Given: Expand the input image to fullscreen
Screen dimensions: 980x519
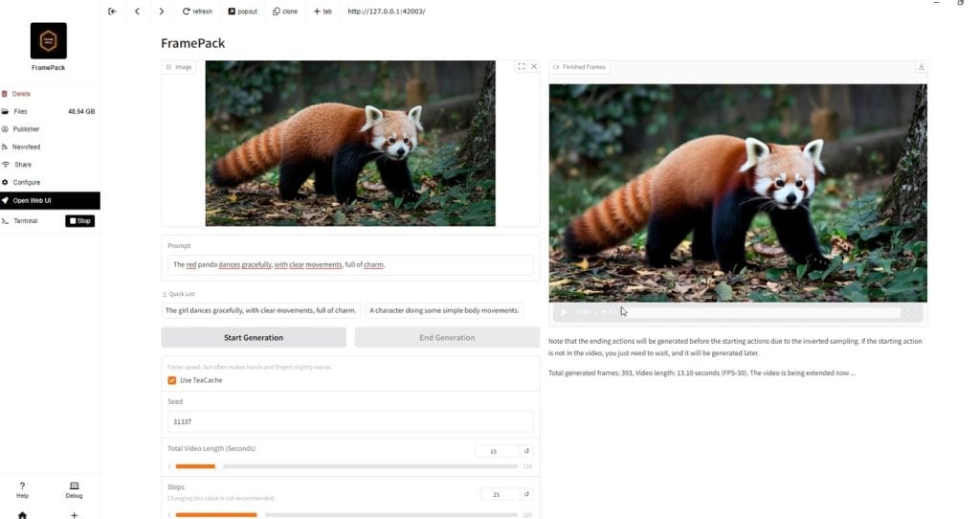Looking at the screenshot, I should click(522, 66).
